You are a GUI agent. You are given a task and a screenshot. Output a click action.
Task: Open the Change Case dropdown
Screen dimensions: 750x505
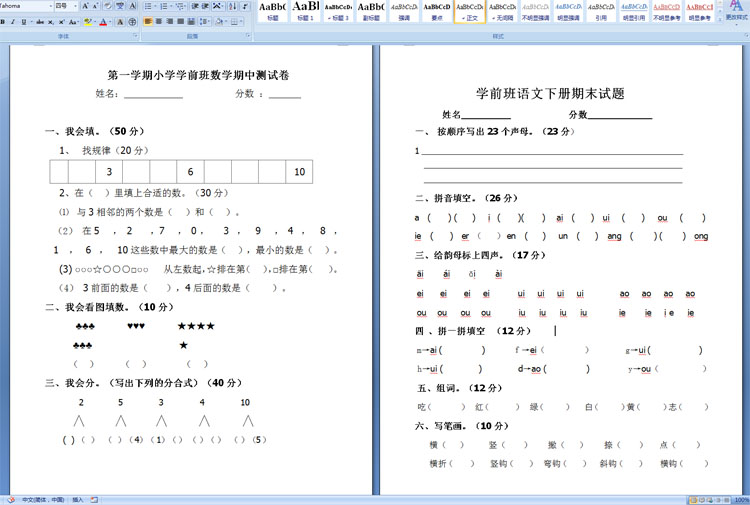click(x=74, y=22)
